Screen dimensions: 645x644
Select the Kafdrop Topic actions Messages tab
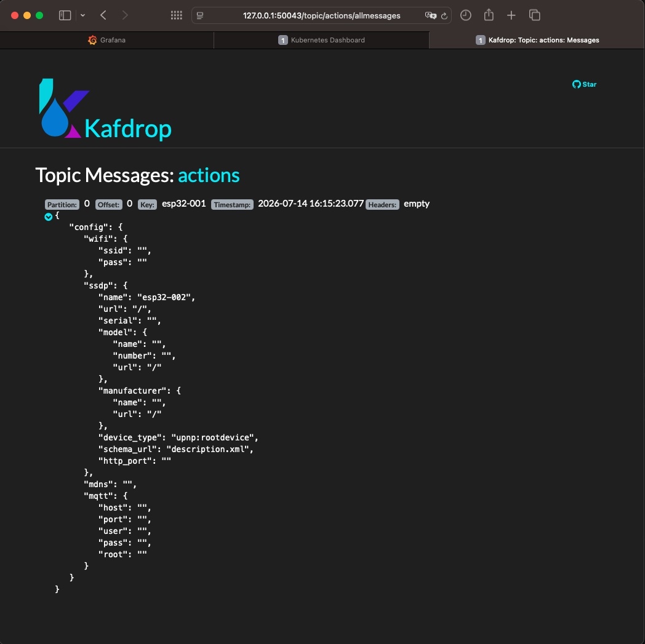coord(537,40)
